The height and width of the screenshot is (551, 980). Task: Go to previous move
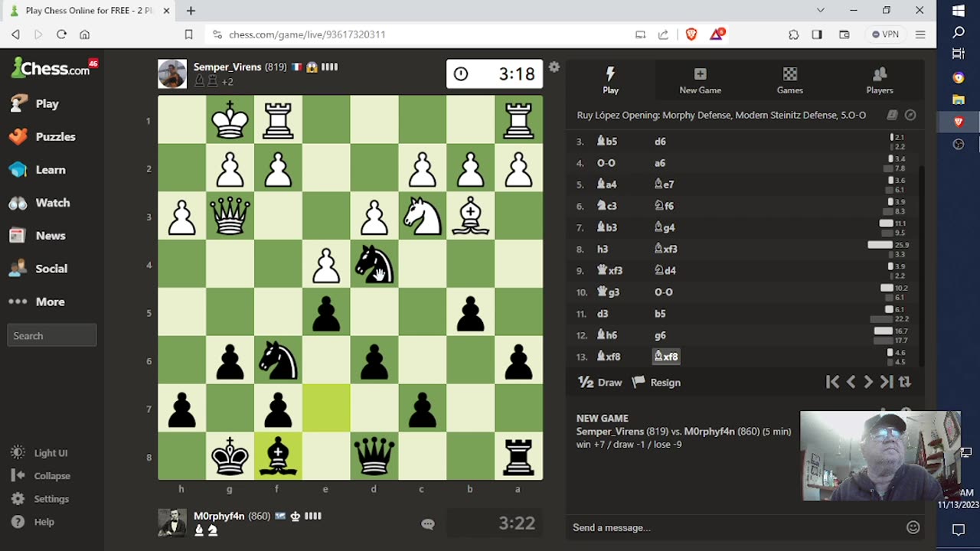851,382
